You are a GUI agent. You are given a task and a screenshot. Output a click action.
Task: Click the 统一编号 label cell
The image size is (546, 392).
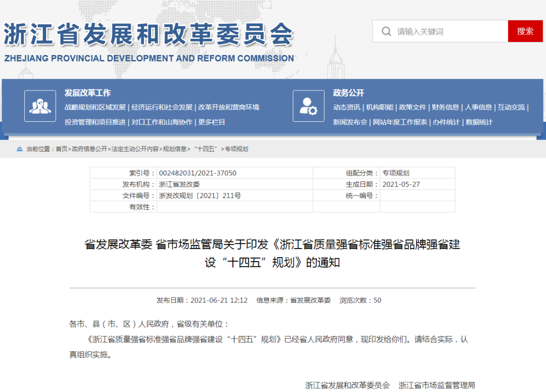346,195
